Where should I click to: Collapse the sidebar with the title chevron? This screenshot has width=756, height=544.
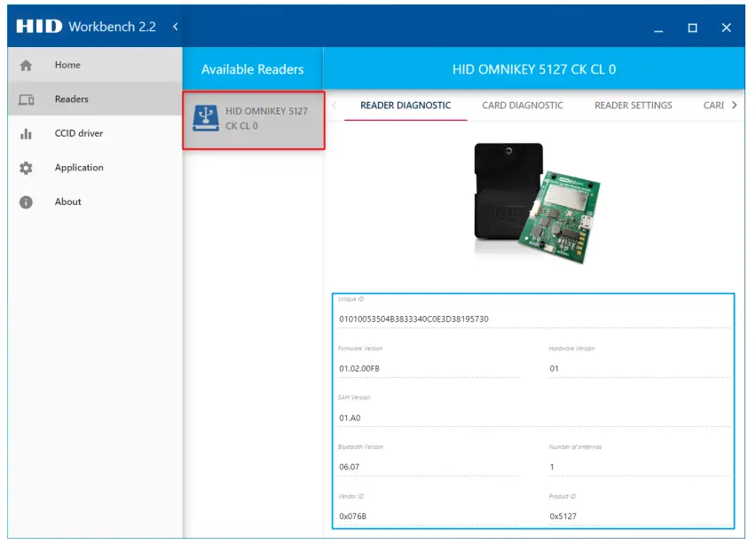click(x=176, y=27)
